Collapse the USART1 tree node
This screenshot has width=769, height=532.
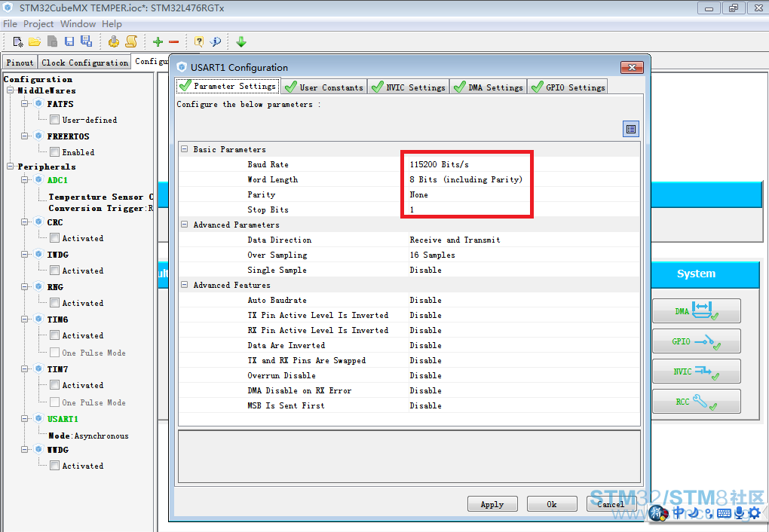click(x=25, y=419)
